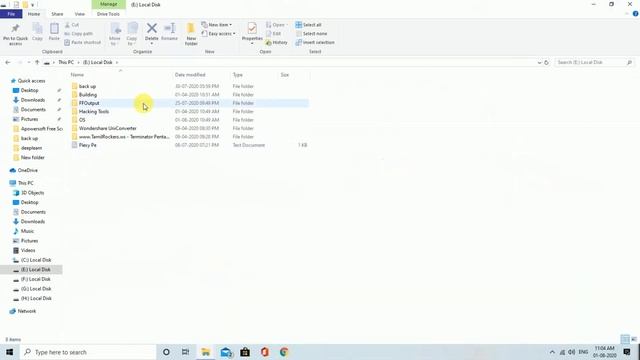Click Copy path in the ribbon
The image size is (640, 360).
click(x=79, y=33)
